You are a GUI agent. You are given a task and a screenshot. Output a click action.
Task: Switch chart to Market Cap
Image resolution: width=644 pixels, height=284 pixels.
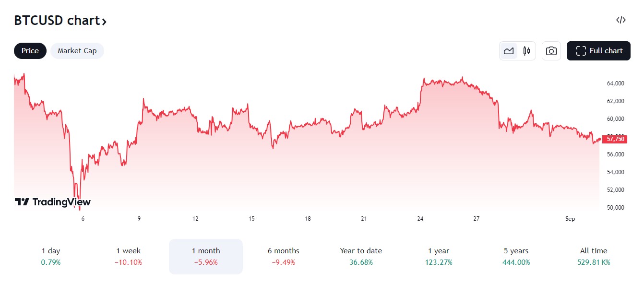(x=77, y=51)
